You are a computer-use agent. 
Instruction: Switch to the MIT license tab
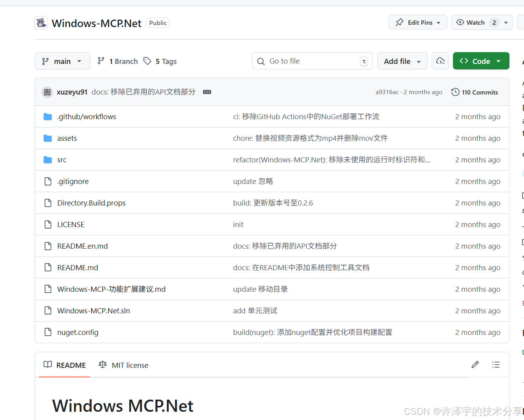(124, 365)
